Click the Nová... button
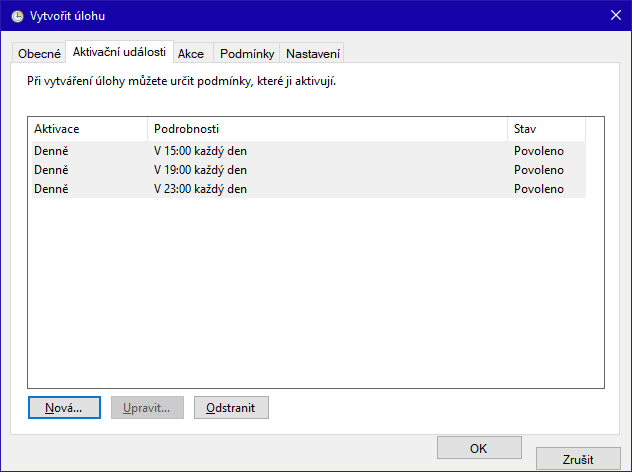The image size is (632, 472). point(64,407)
